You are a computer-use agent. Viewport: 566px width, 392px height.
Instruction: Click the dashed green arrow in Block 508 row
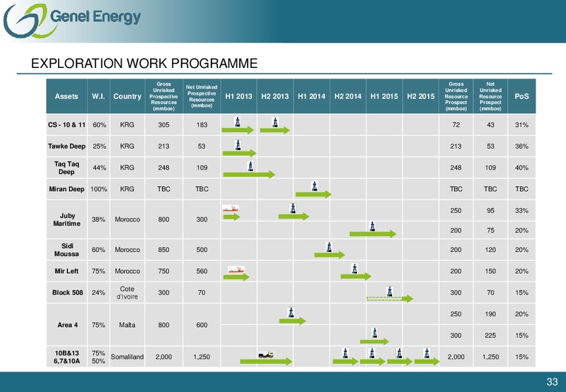390,299
